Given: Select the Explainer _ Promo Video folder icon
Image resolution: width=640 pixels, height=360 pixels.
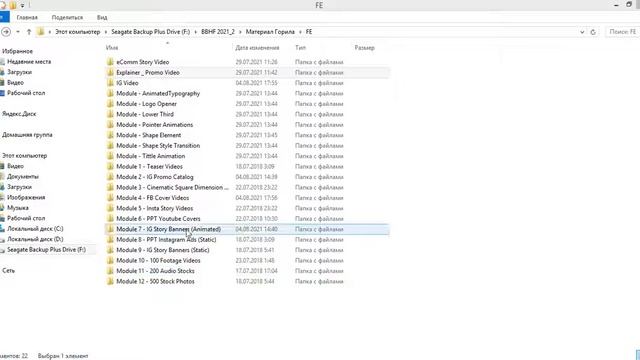Looking at the screenshot, I should click(110, 72).
